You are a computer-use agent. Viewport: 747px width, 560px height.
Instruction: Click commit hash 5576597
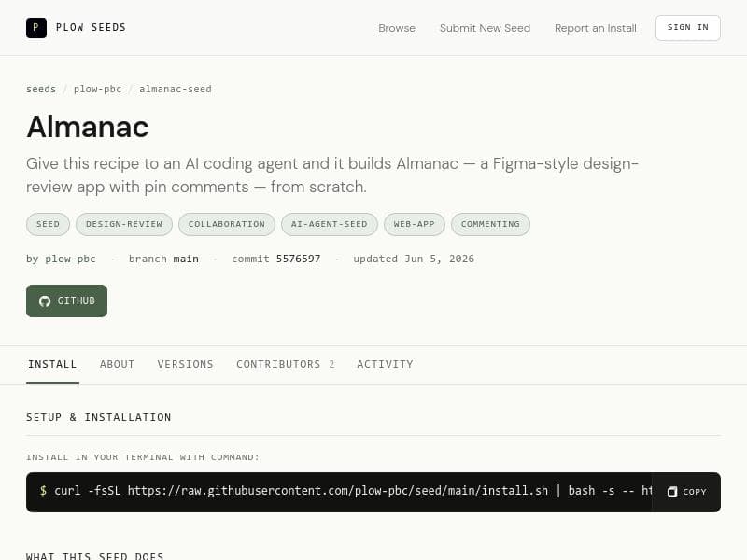coord(298,259)
